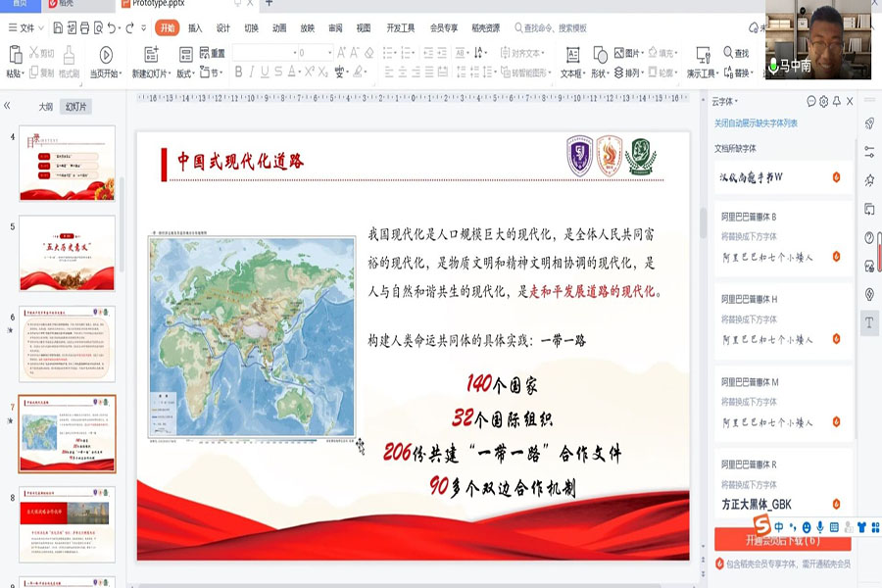Open the Animation (动画) ribbon tab
Viewport: 882px width, 588px height.
(279, 28)
